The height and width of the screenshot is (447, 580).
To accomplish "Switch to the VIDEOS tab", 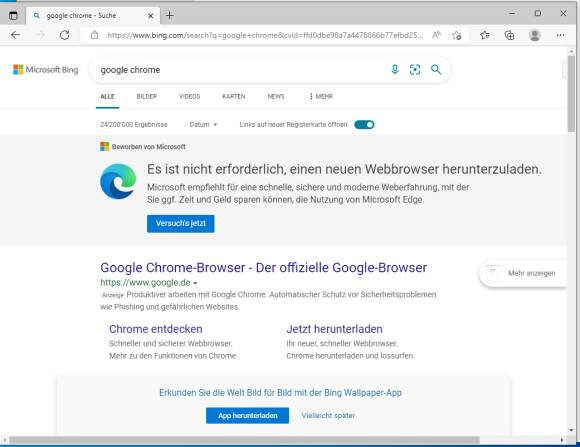I will 189,97.
